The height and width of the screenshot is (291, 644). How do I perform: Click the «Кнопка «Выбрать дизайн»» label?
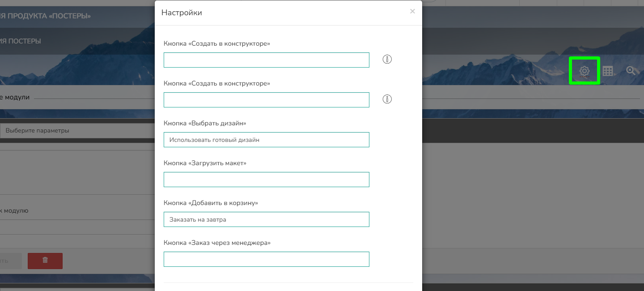pyautogui.click(x=205, y=123)
